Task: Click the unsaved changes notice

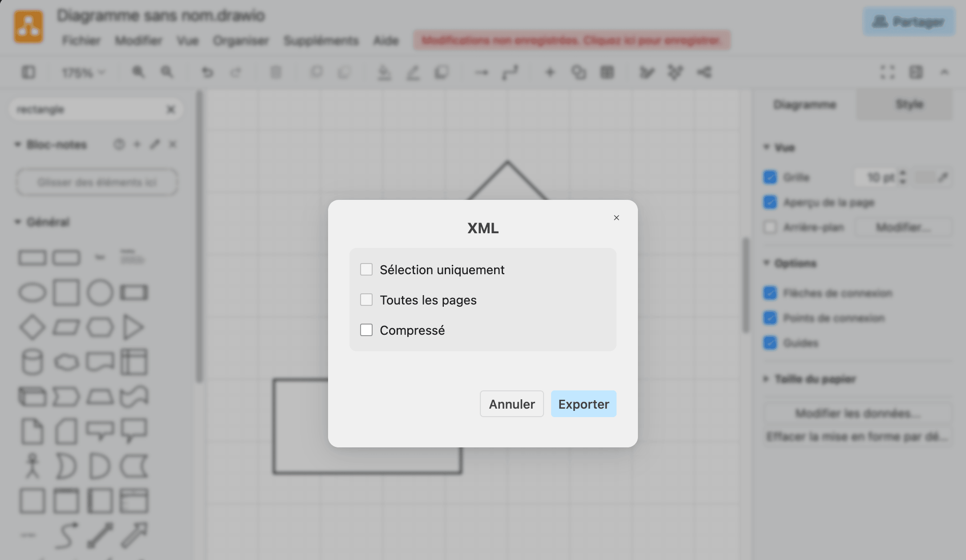Action: [x=572, y=41]
